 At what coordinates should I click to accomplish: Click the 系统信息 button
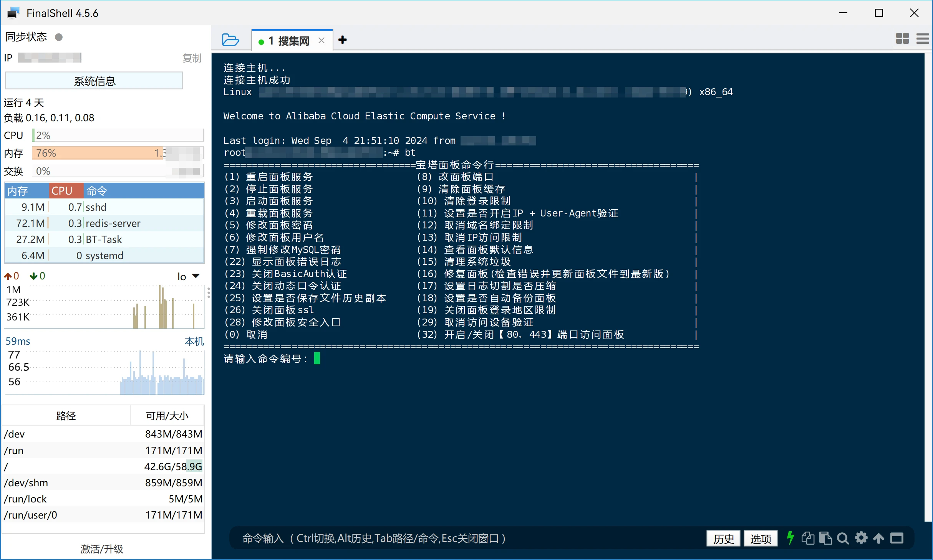click(x=94, y=81)
